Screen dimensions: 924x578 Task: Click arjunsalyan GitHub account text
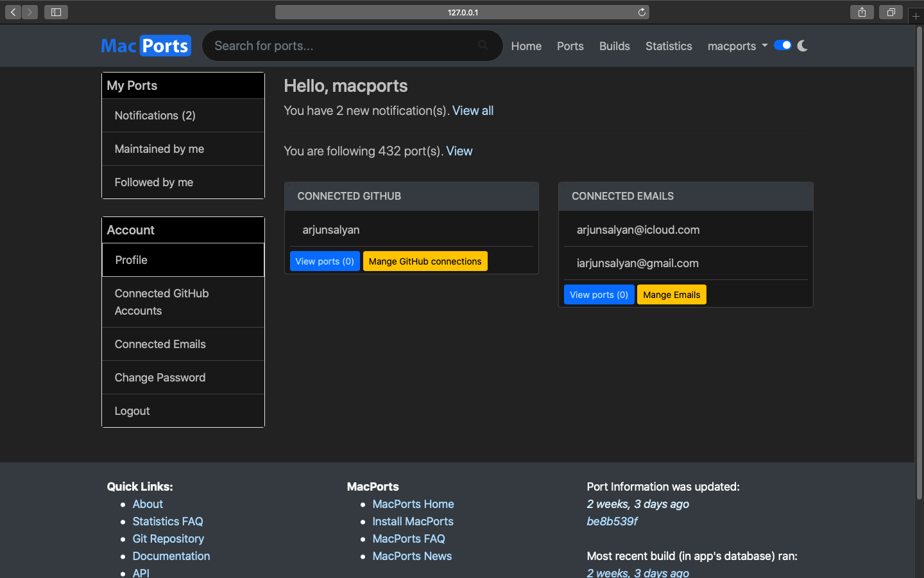pyautogui.click(x=331, y=230)
